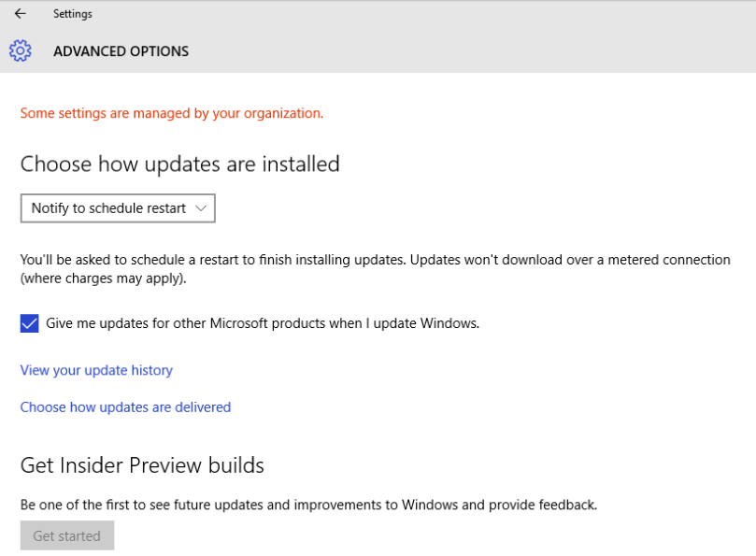Click the '(where charges may apply)' text line

click(103, 278)
